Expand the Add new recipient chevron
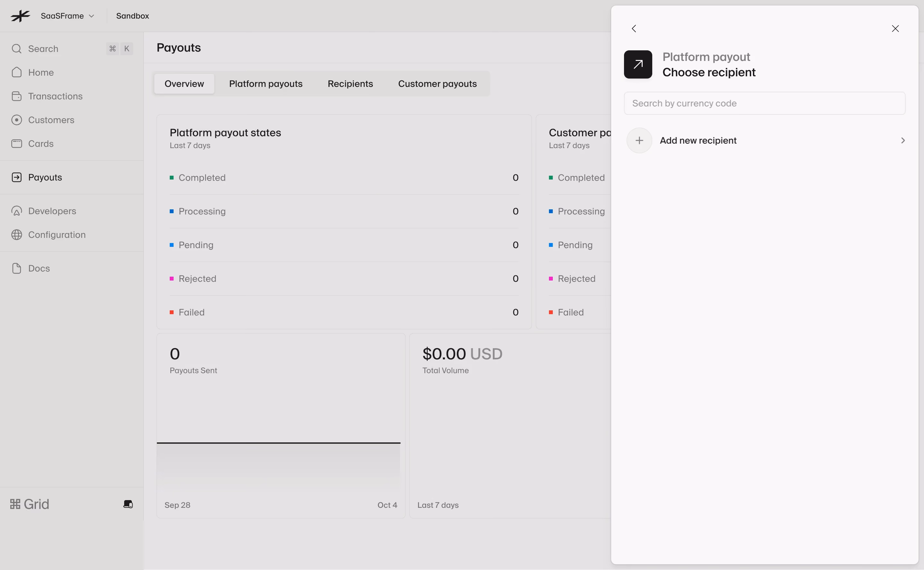The height and width of the screenshot is (570, 924). 903,141
